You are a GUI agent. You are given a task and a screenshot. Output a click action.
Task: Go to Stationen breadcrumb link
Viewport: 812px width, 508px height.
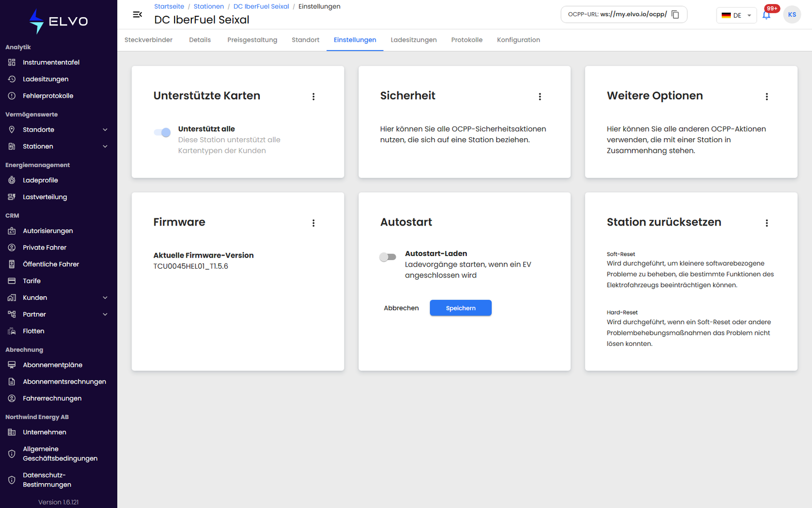point(209,7)
